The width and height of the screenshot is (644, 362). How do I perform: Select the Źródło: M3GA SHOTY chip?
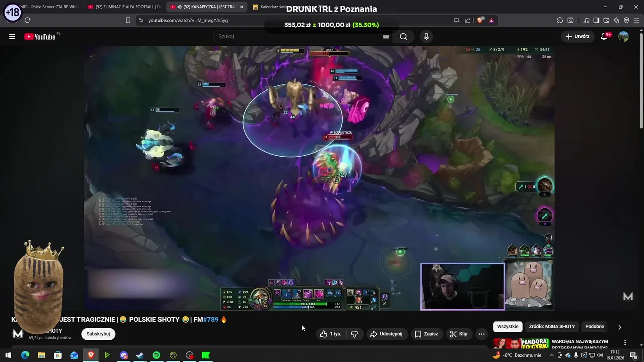point(551,327)
